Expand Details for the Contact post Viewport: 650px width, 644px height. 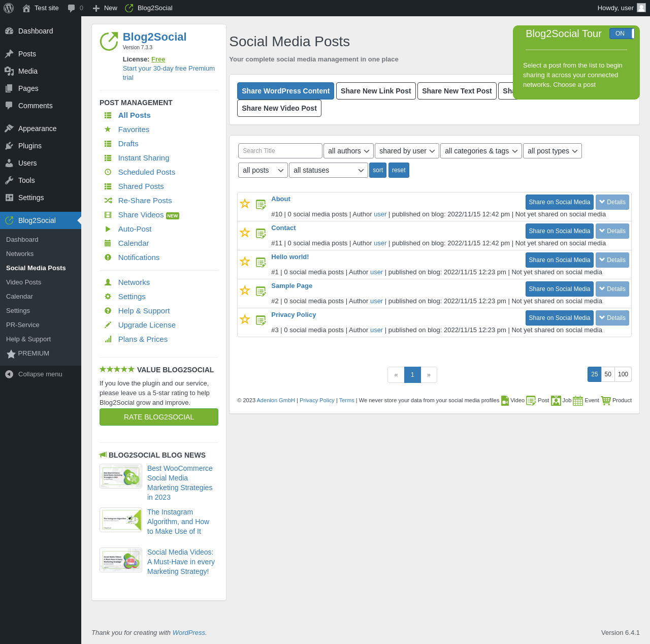(612, 231)
